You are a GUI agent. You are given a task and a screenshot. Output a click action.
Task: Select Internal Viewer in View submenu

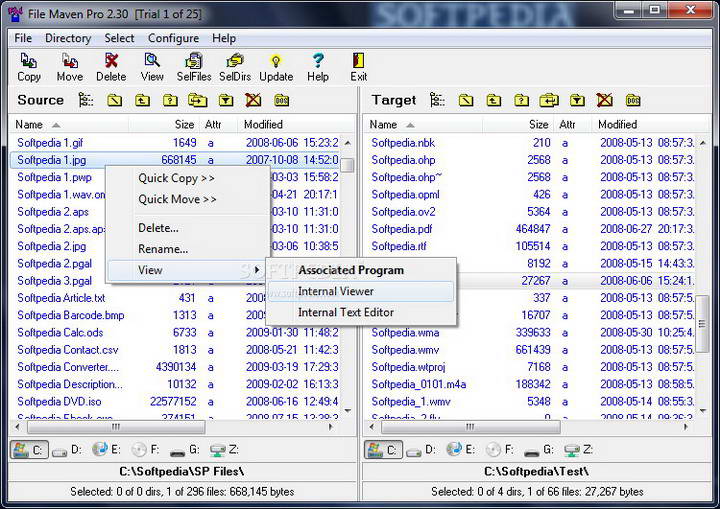tap(361, 291)
